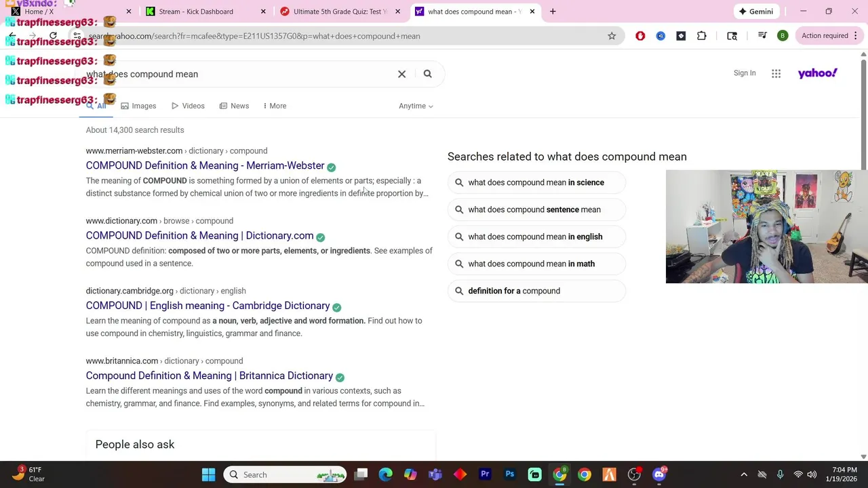Viewport: 868px width, 488px height.
Task: Click the Windows taskbar Search box
Action: (285, 474)
